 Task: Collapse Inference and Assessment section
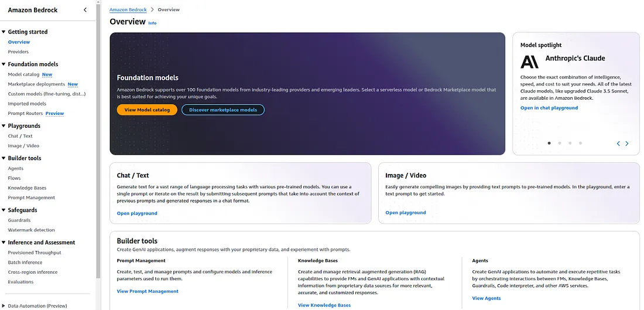click(4, 243)
